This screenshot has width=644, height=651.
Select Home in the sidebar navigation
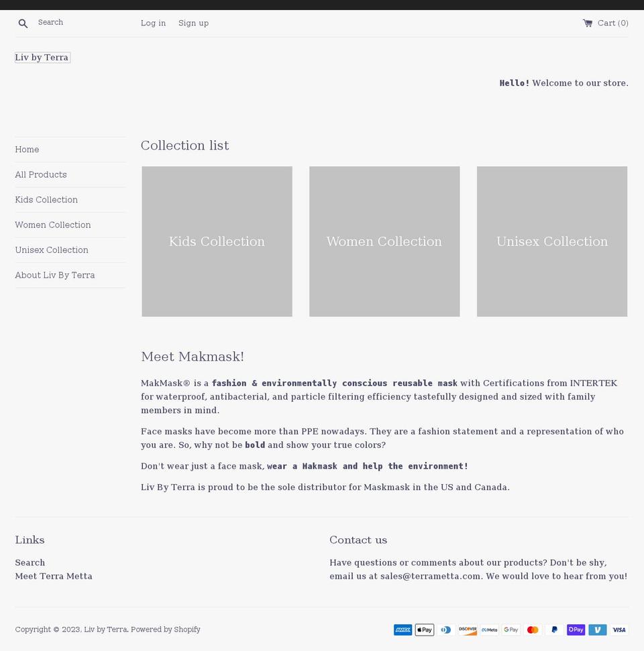(x=27, y=150)
